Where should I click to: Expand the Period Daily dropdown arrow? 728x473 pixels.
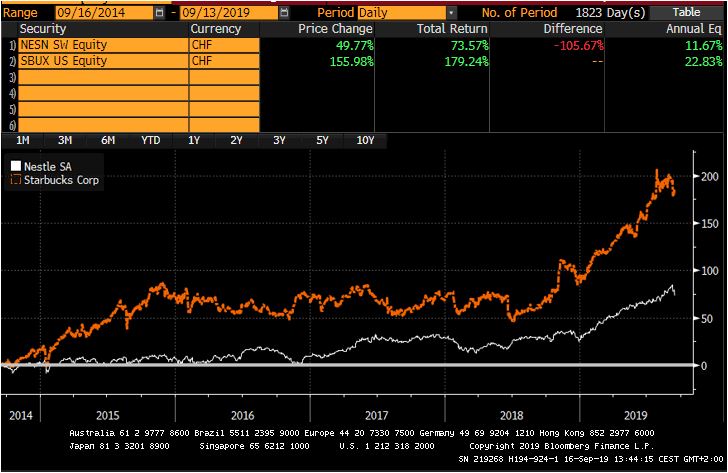coord(451,13)
